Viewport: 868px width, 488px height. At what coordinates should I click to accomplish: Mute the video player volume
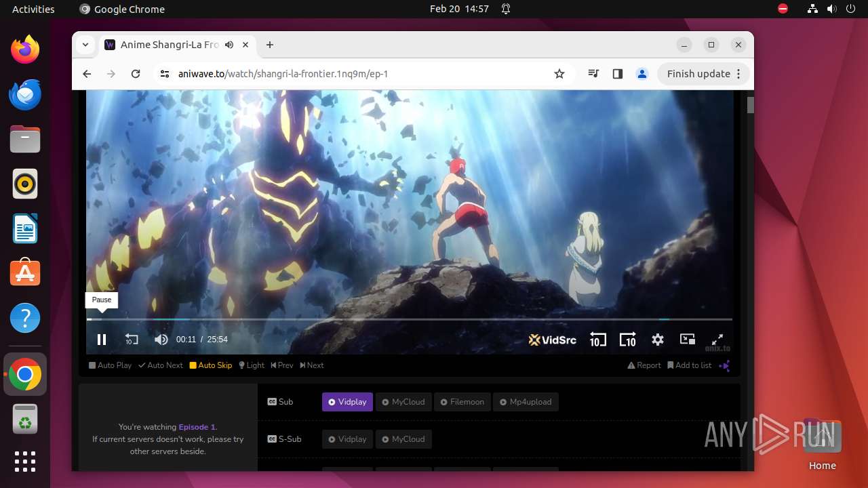pyautogui.click(x=161, y=340)
